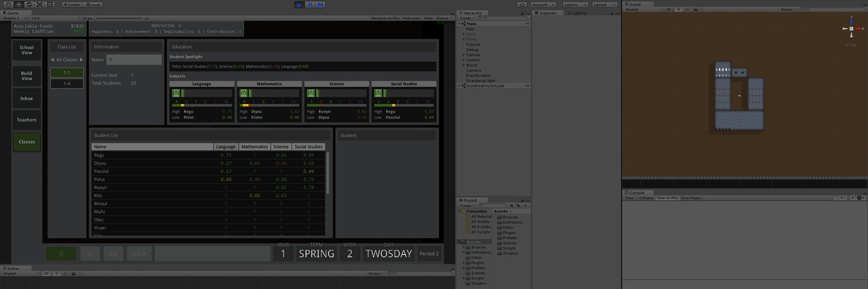Toggle scene audio speaker icon
868x289 pixels.
tap(686, 9)
